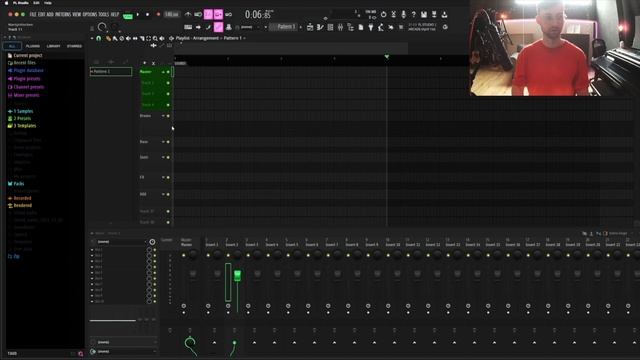
Task: Open the playlist view icon in the toolbar
Action: (310, 27)
